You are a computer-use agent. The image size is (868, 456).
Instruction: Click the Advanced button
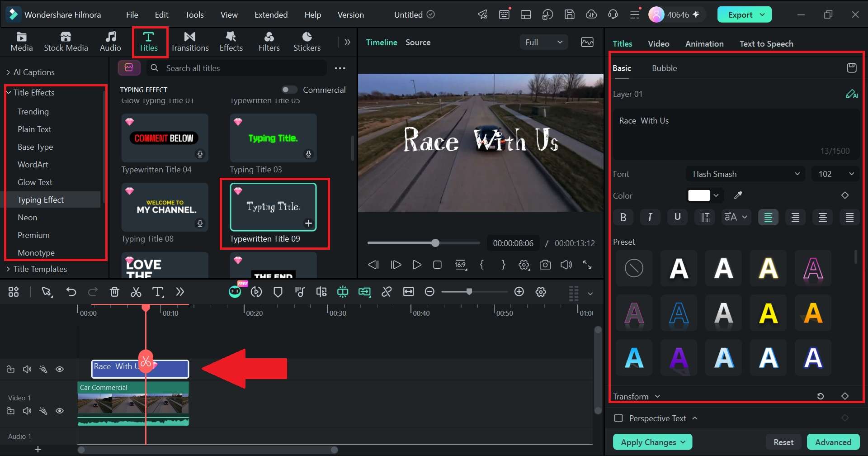833,442
